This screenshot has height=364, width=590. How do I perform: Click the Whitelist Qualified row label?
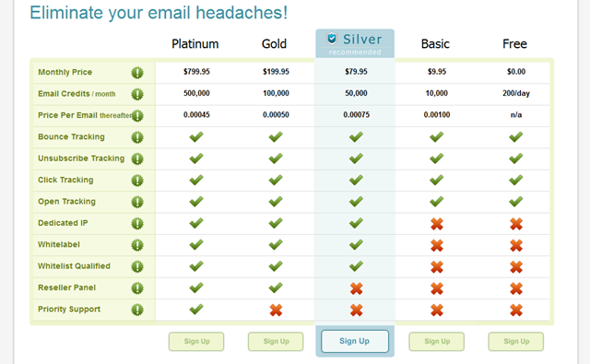tap(74, 266)
